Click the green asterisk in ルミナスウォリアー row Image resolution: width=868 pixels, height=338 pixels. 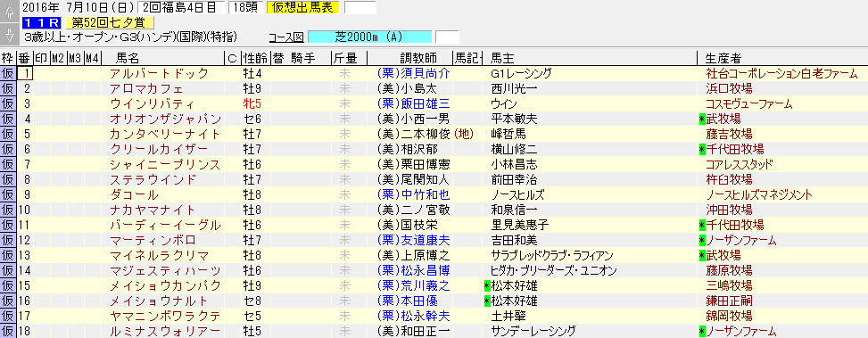tap(702, 332)
